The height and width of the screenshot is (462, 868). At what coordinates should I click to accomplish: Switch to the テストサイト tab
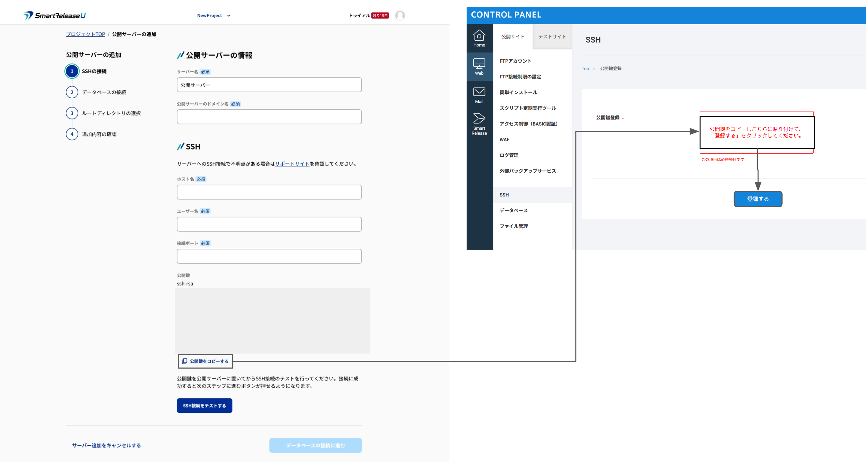coord(552,36)
